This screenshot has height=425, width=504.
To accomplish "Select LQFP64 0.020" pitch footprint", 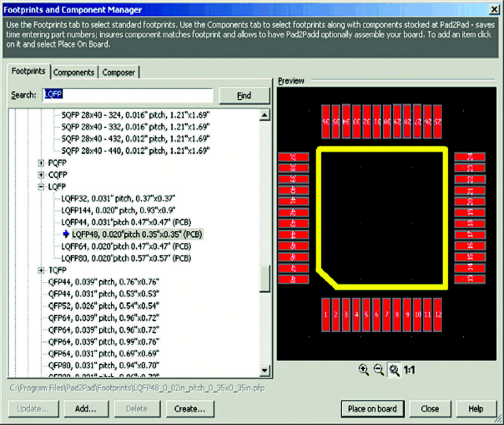I will click(x=125, y=246).
